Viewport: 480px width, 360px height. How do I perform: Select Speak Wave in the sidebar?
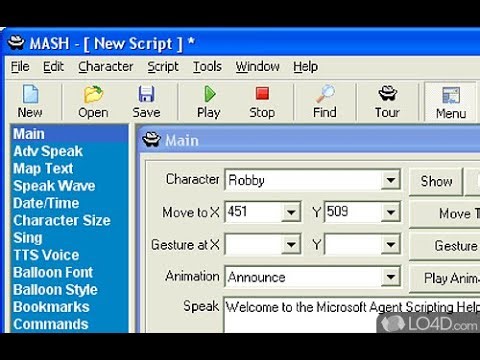(x=70, y=186)
